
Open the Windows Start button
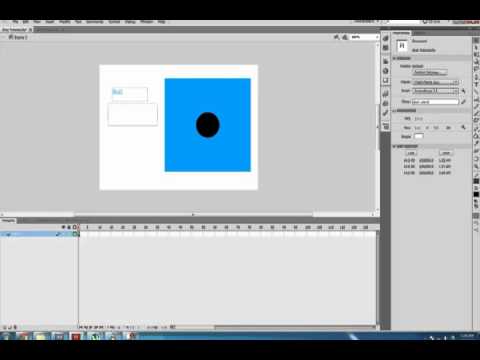point(6,336)
